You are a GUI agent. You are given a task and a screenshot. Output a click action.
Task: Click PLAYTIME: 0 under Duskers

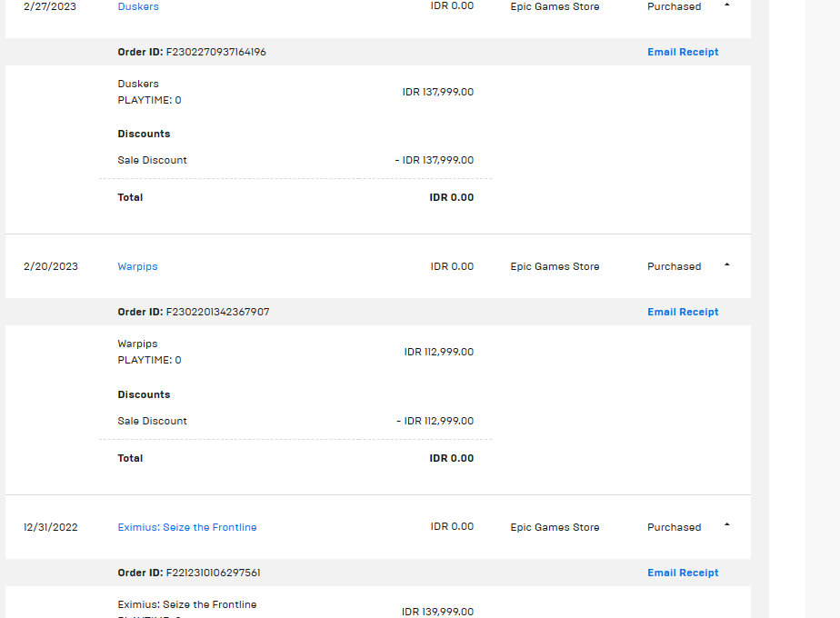tap(149, 100)
